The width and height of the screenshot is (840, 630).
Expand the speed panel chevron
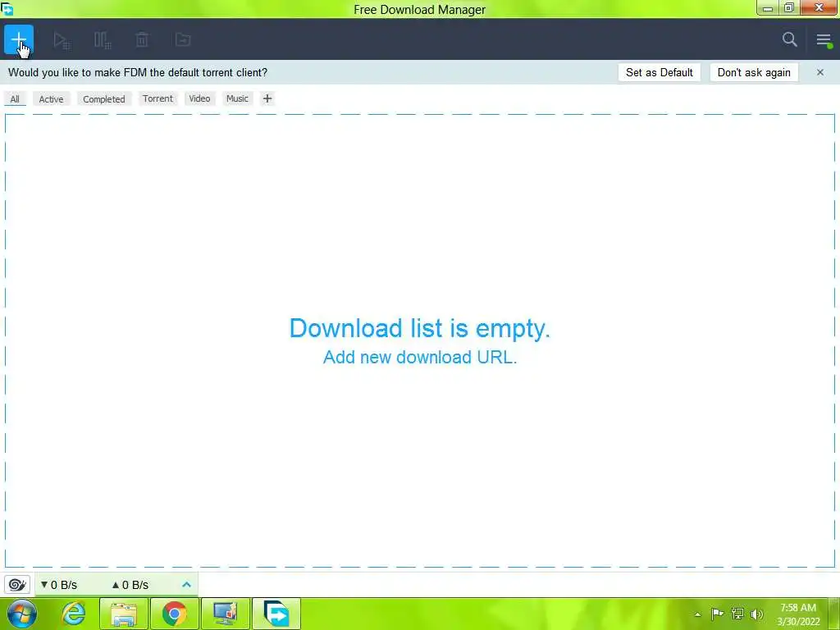(186, 584)
